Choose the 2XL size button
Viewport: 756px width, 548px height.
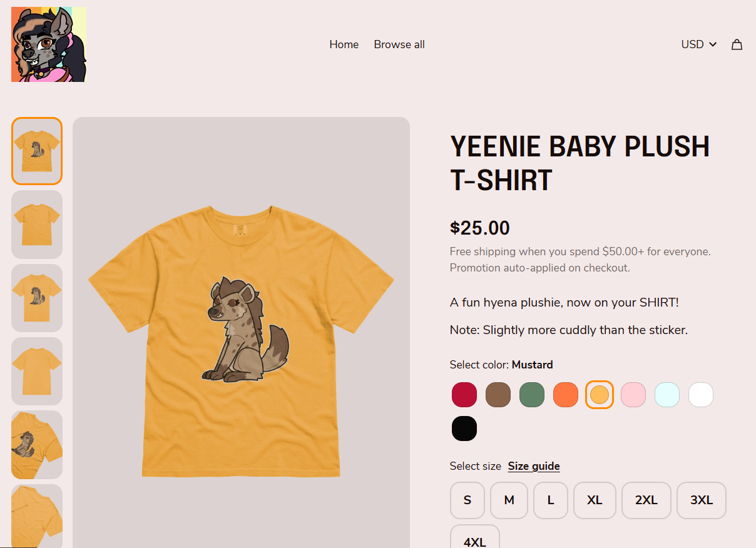coord(646,500)
